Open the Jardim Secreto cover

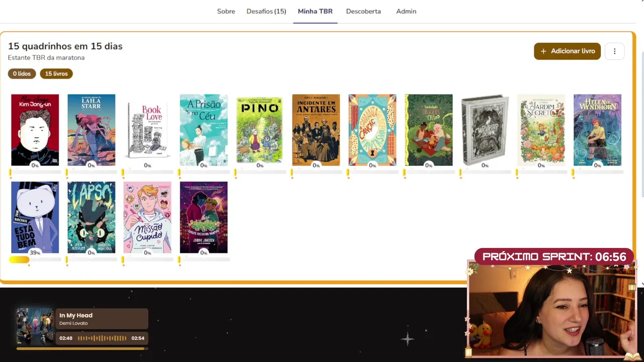pos(541,130)
